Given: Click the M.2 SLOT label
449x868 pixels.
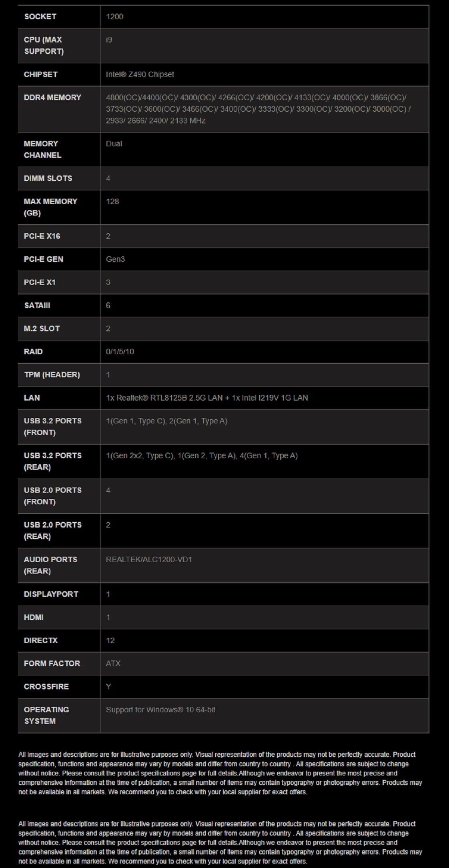Looking at the screenshot, I should 42,328.
